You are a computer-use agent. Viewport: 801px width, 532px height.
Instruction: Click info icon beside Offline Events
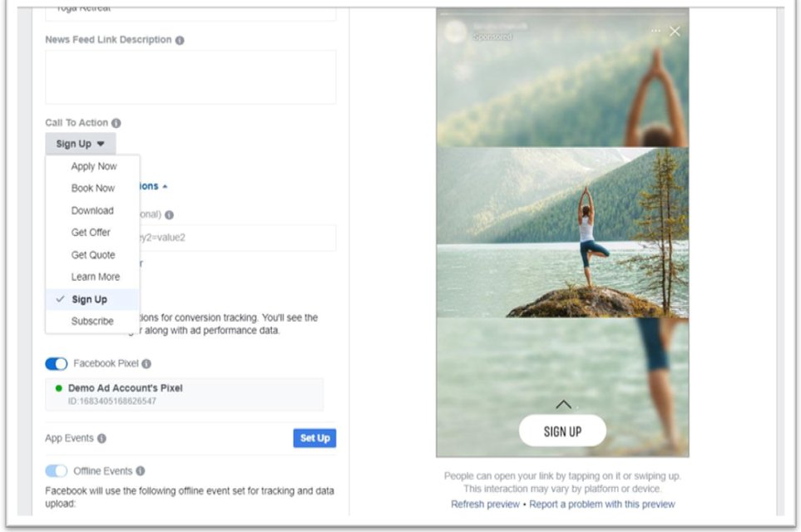141,470
